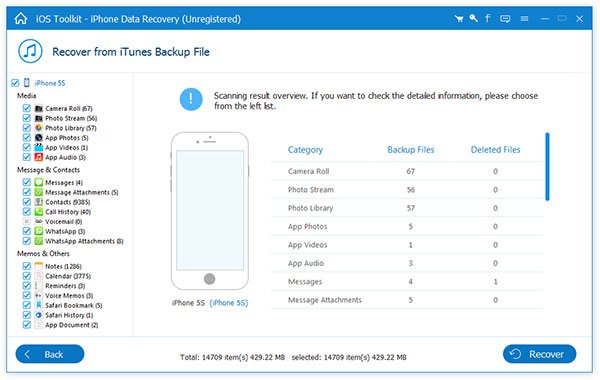This screenshot has width=600, height=380.
Task: Click the iPhone device icon in sidebar
Action: point(27,83)
